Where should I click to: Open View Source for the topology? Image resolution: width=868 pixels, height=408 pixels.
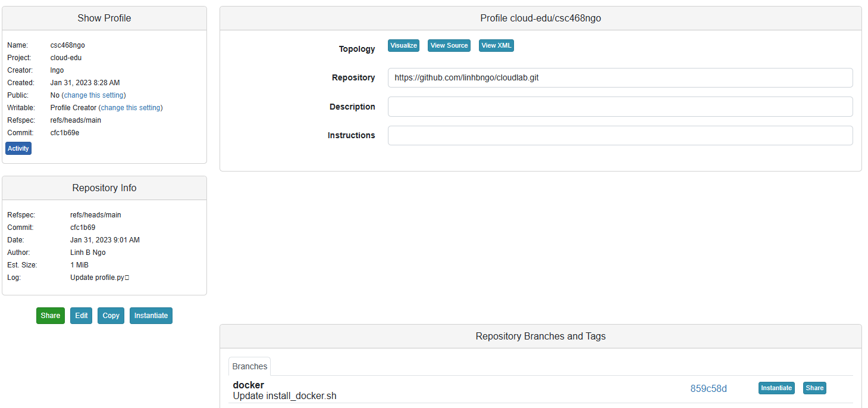449,46
